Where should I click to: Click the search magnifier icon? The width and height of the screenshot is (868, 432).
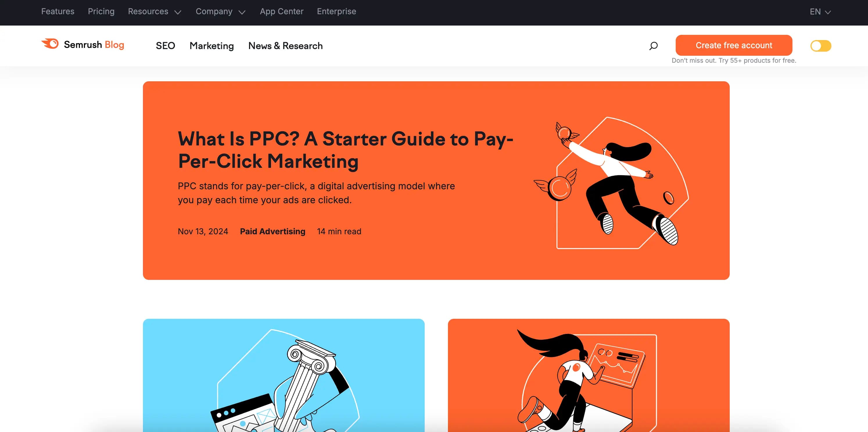tap(653, 46)
